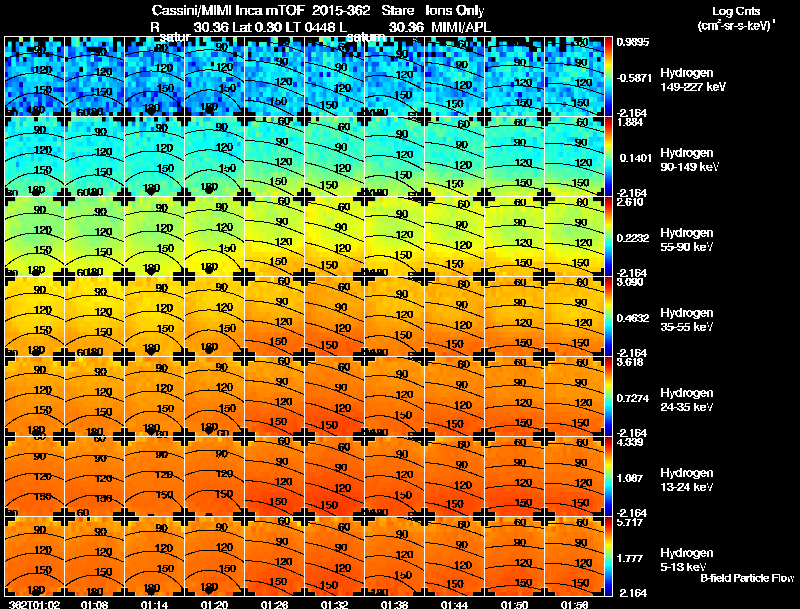Click the 1.884 color scale value
Screen dimensions: 800x609
pyautogui.click(x=630, y=122)
